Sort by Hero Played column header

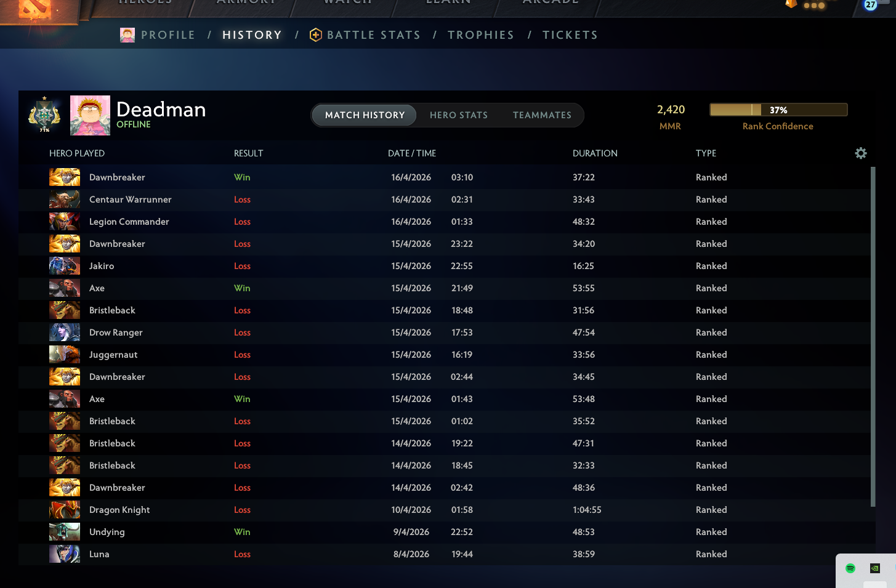[x=77, y=153]
